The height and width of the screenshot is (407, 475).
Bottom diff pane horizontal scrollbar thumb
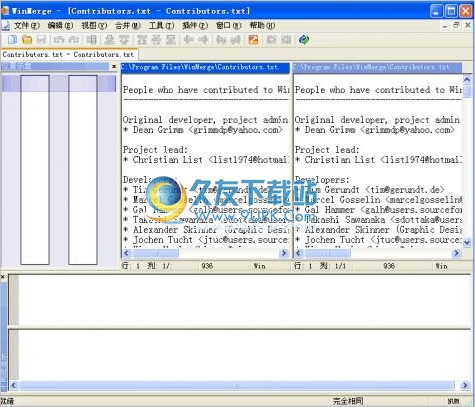[237, 386]
